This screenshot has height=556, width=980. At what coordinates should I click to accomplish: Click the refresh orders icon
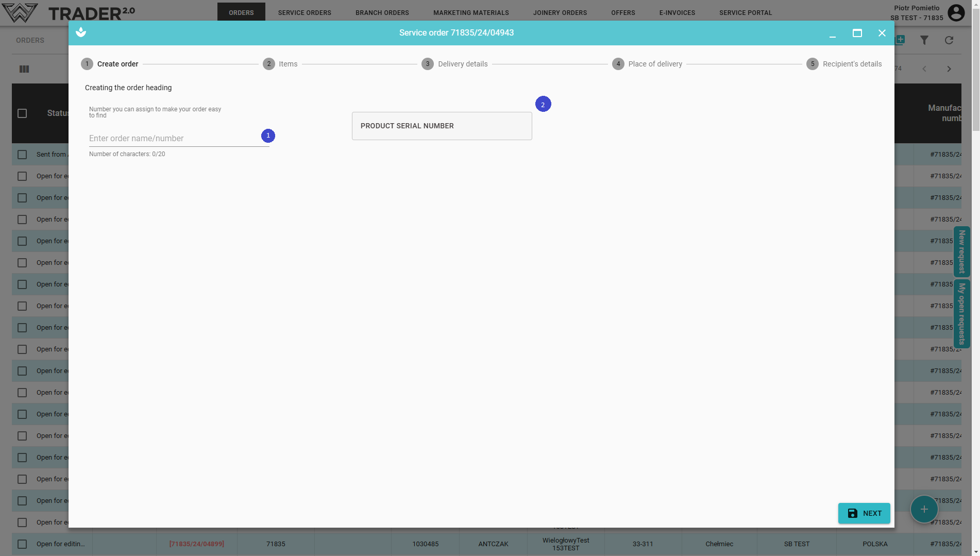coord(949,40)
